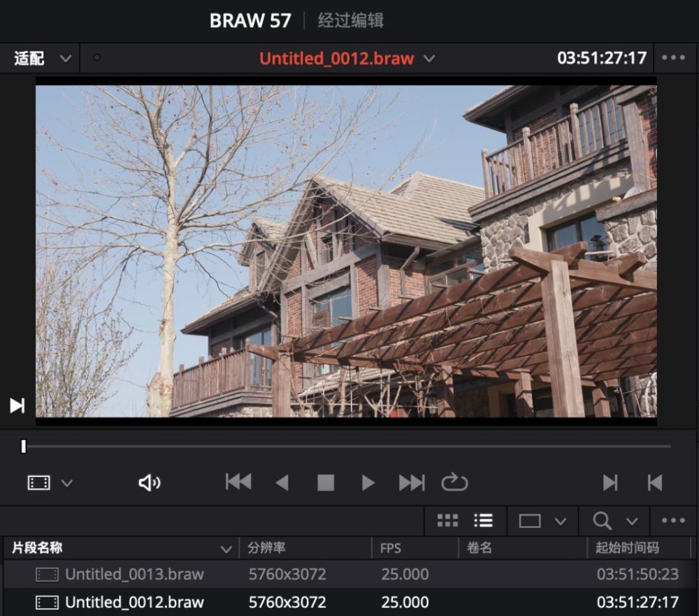Open media pool three-dot options menu
Image resolution: width=699 pixels, height=616 pixels.
[673, 520]
